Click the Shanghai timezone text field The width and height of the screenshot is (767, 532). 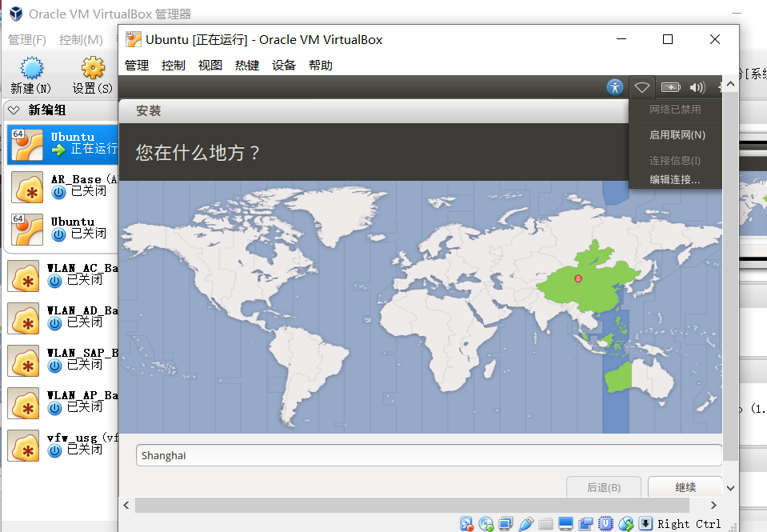pos(429,455)
